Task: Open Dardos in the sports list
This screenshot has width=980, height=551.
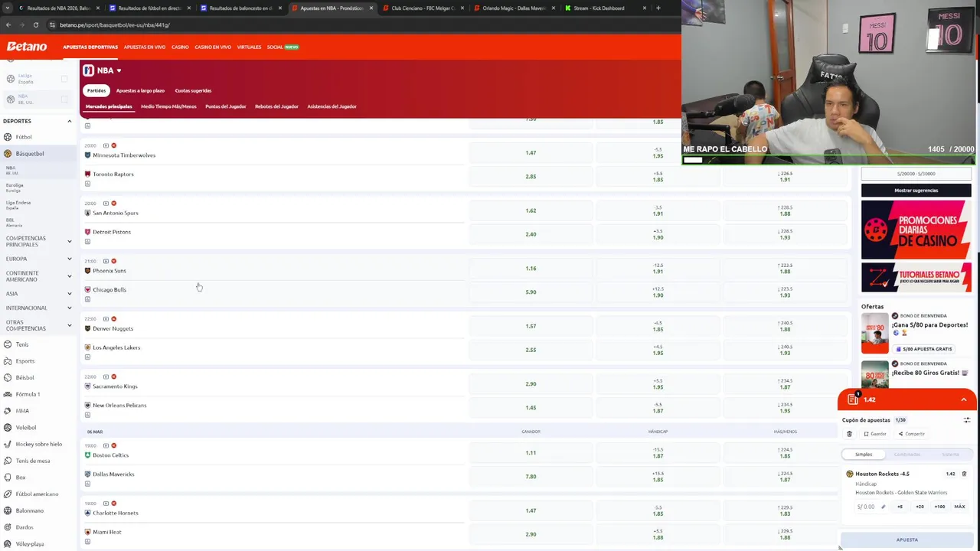Action: coord(24,527)
